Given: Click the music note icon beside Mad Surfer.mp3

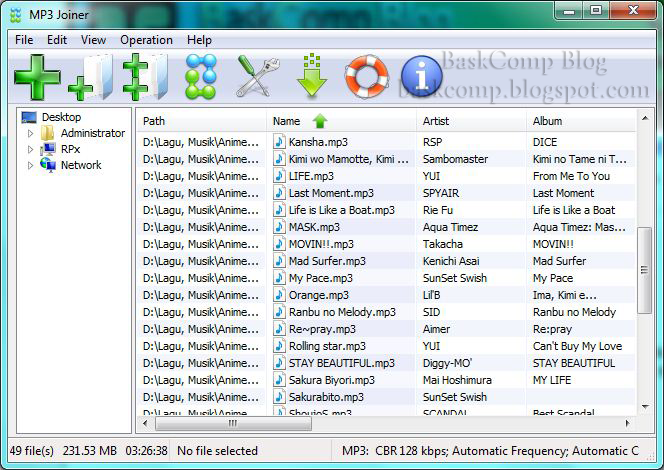Looking at the screenshot, I should pyautogui.click(x=279, y=261).
